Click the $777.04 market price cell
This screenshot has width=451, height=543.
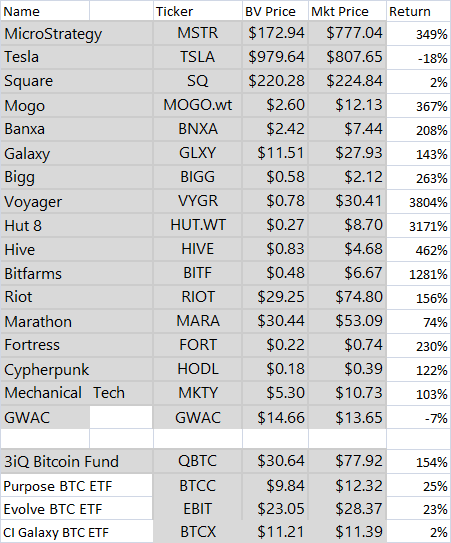[347, 33]
